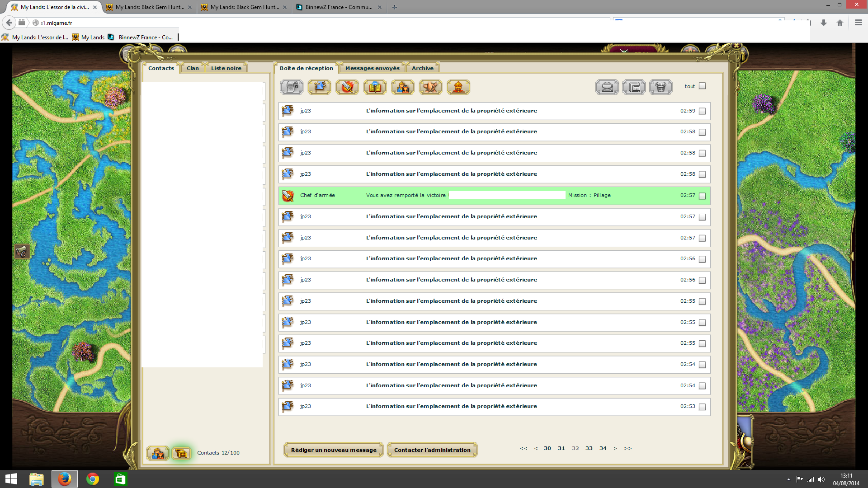Switch to Messages envoyés tab
The height and width of the screenshot is (488, 868).
pyautogui.click(x=372, y=68)
